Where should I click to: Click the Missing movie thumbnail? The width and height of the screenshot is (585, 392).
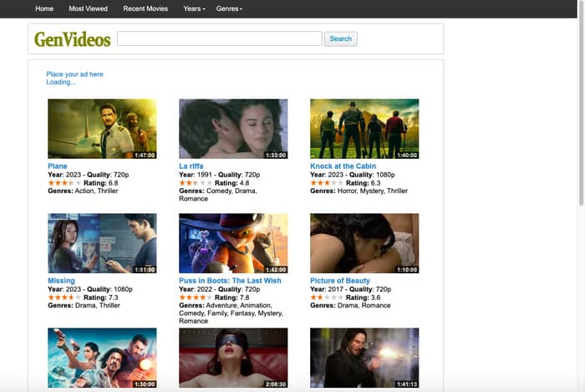click(102, 243)
